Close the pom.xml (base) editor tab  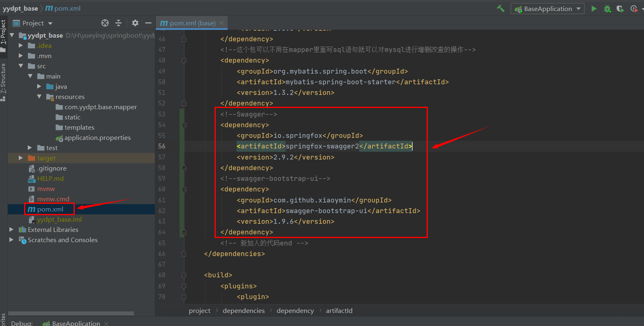pyautogui.click(x=221, y=23)
